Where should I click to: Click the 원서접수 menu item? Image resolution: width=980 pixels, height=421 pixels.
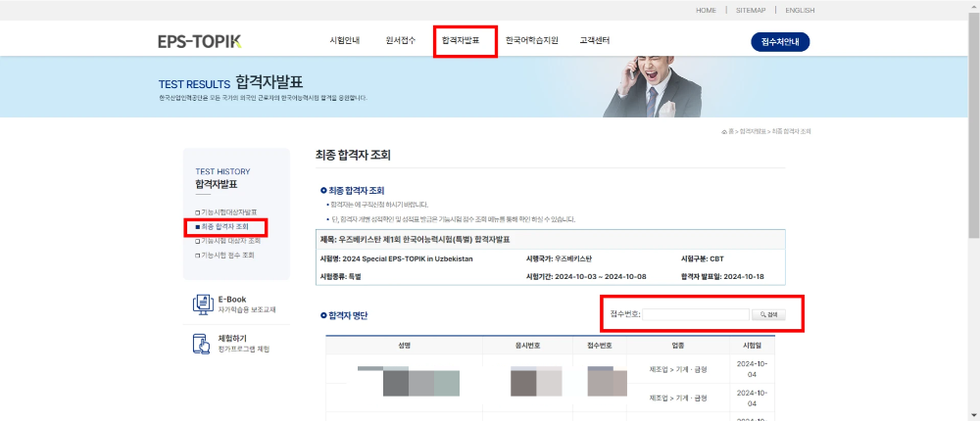(401, 40)
